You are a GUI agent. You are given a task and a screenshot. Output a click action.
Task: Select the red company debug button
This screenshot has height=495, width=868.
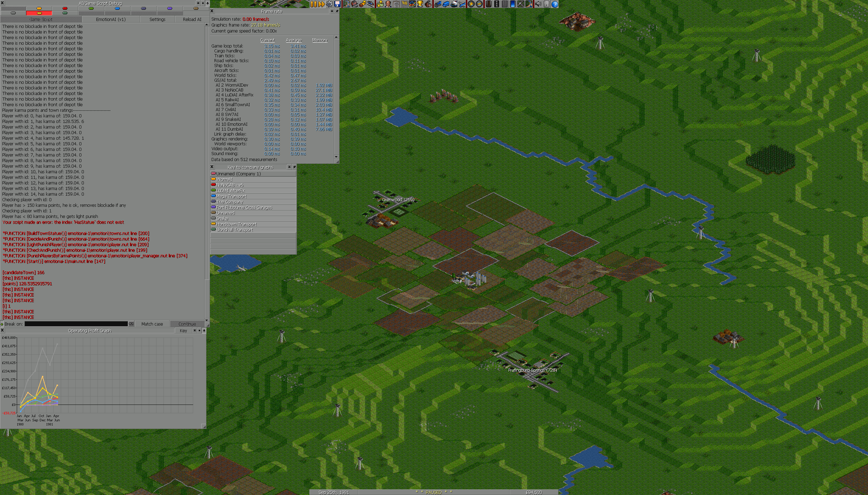pyautogui.click(x=65, y=8)
